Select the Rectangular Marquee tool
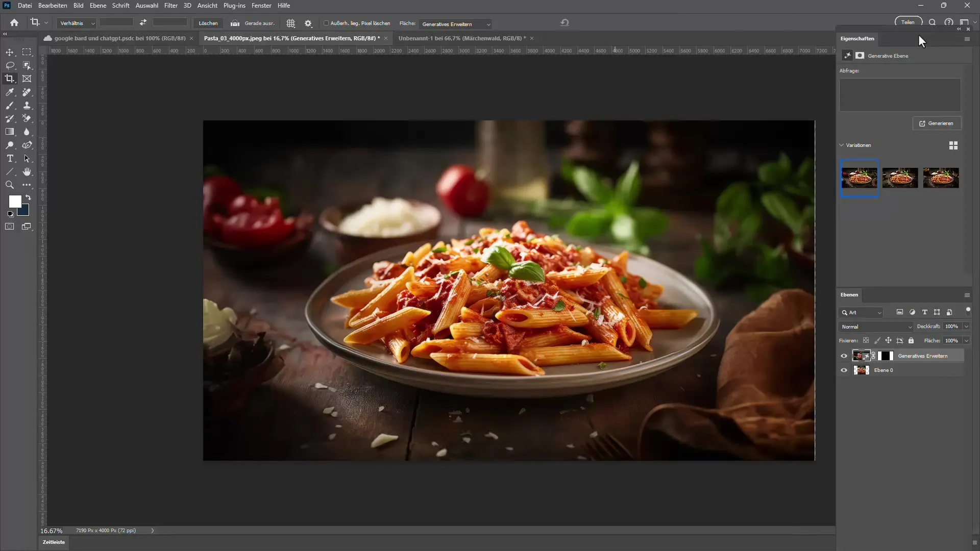Image resolution: width=980 pixels, height=551 pixels. pos(27,52)
